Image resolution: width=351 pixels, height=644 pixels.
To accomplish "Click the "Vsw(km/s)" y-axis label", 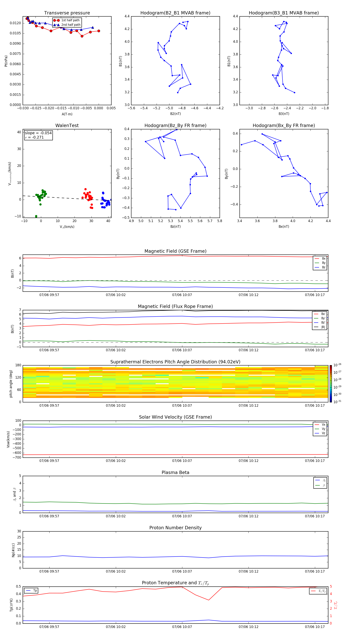I will (x=8, y=439).
